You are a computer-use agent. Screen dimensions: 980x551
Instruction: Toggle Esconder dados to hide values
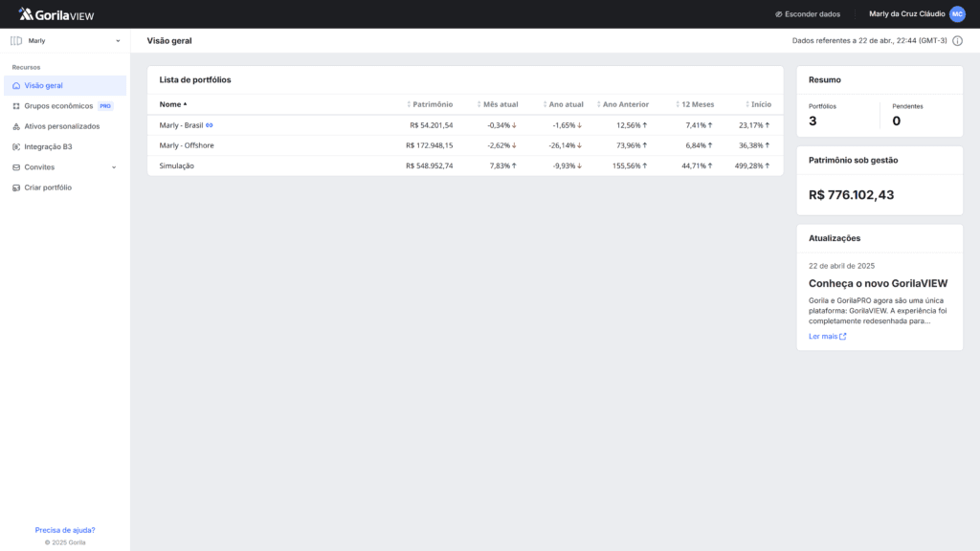click(808, 14)
